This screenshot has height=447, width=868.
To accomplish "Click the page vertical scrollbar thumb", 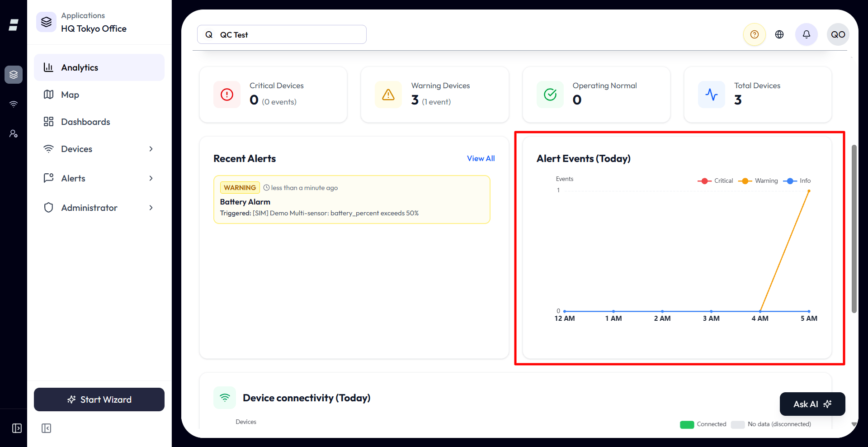I will coord(854,228).
